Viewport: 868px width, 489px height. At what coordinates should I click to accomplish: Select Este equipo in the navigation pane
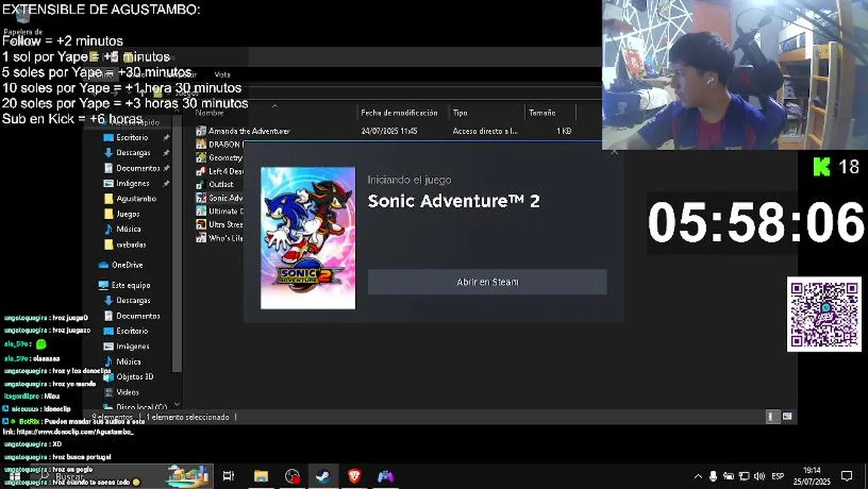click(131, 285)
